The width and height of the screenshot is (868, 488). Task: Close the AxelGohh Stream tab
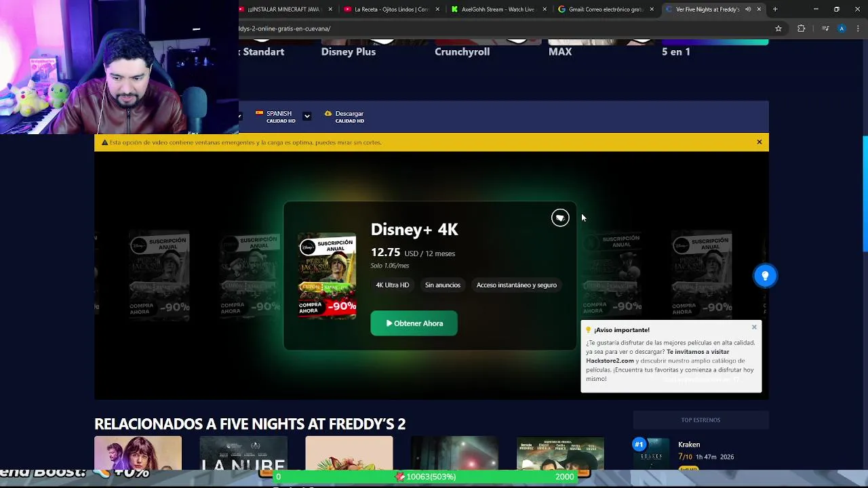click(x=545, y=9)
